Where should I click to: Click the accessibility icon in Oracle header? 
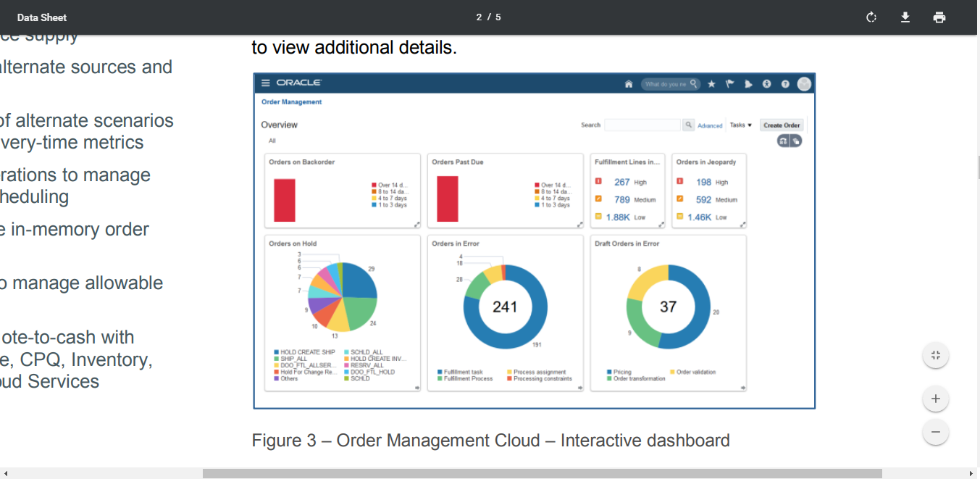point(767,84)
